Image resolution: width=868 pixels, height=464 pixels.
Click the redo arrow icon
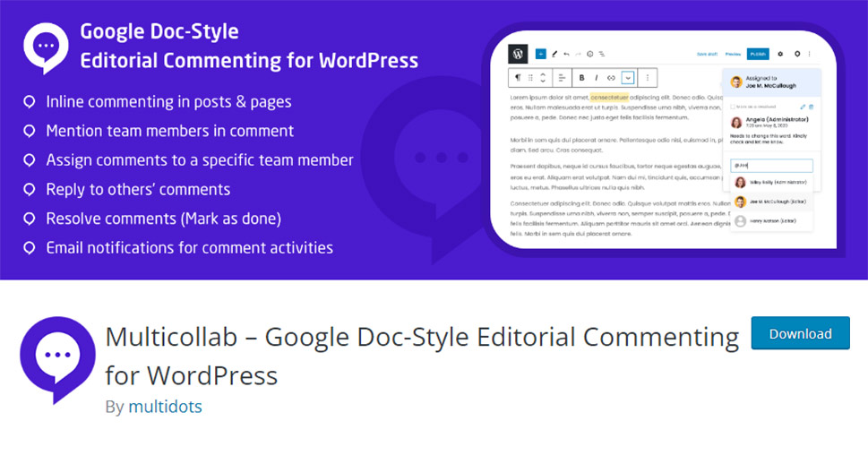click(x=578, y=54)
